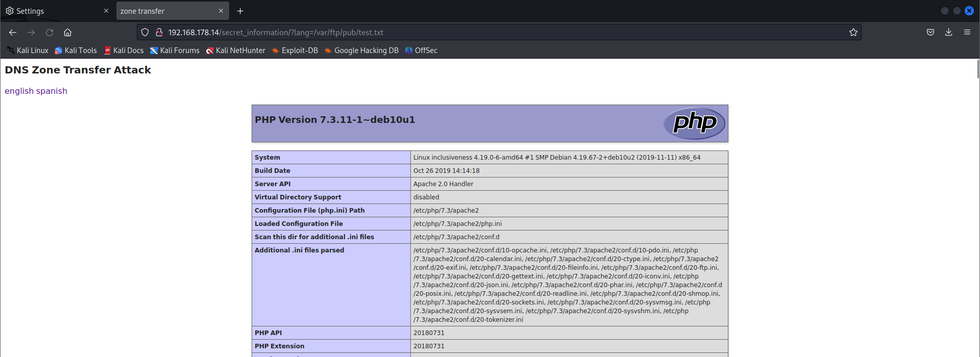Click the 'Build Date' row label

(273, 171)
